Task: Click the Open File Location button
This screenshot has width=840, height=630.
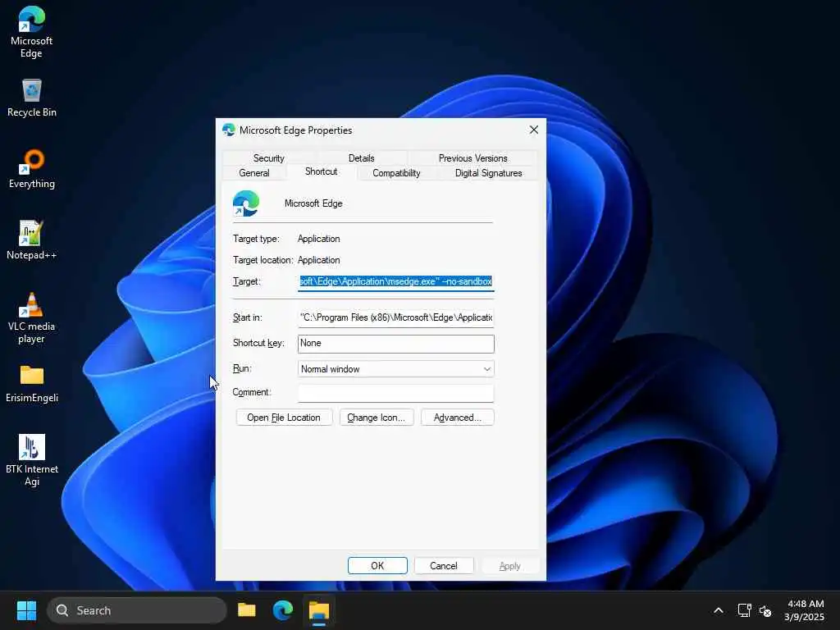Action: 284,418
